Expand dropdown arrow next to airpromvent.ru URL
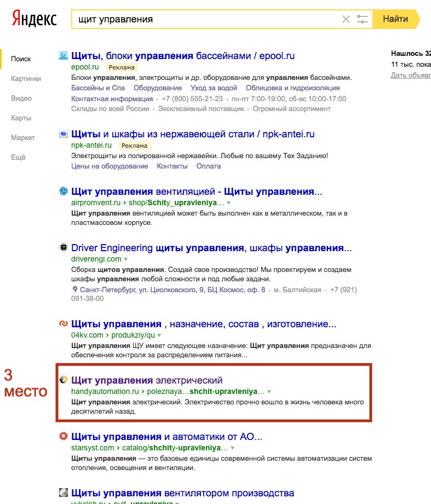The image size is (431, 504). point(229,203)
